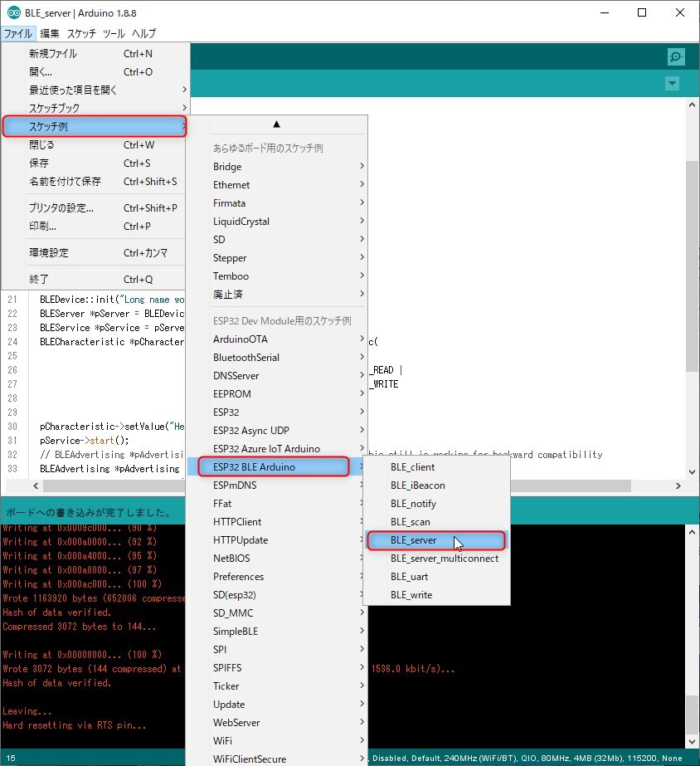
Task: Open the ファイル menu
Action: pyautogui.click(x=17, y=34)
